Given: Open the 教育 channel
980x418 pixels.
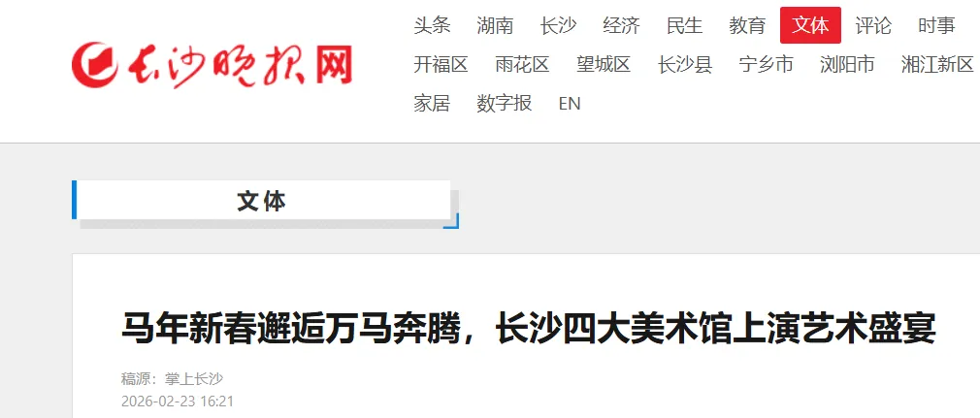Looking at the screenshot, I should (747, 25).
